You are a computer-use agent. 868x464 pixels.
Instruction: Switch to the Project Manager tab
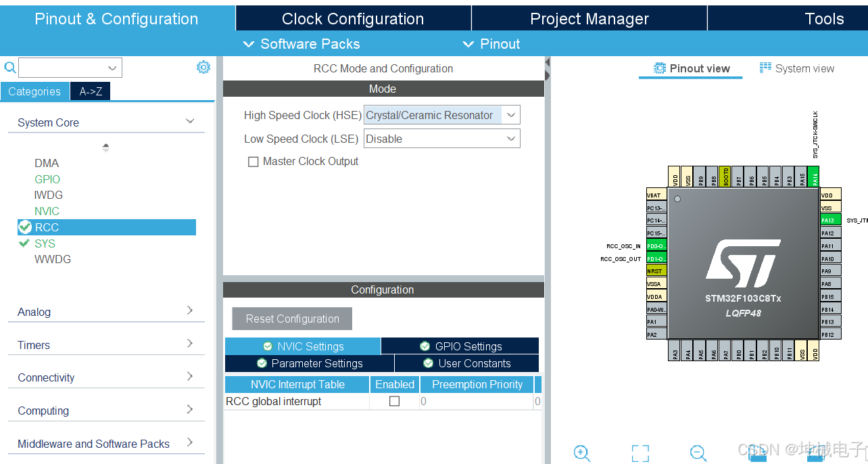coord(589,19)
